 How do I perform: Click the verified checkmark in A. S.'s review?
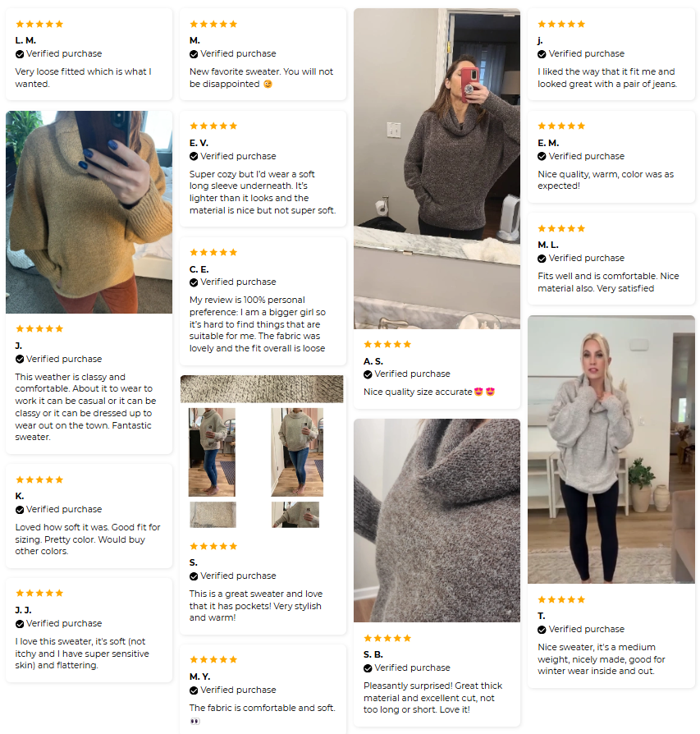coord(368,374)
